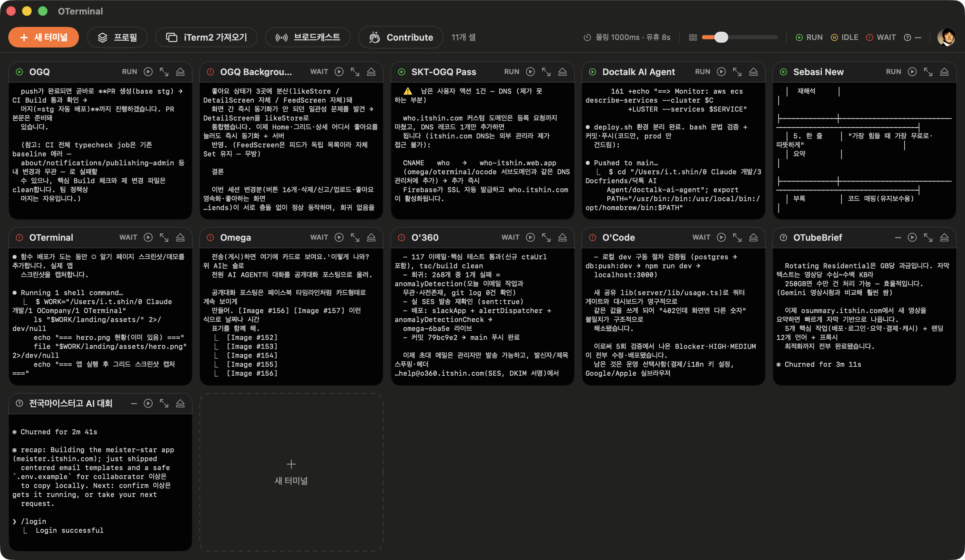Open the 프로필 profiles button
This screenshot has height=560, width=965.
coord(117,37)
